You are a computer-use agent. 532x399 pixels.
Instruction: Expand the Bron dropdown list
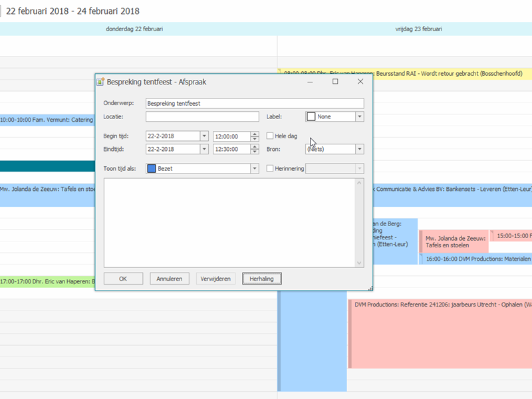tap(360, 150)
